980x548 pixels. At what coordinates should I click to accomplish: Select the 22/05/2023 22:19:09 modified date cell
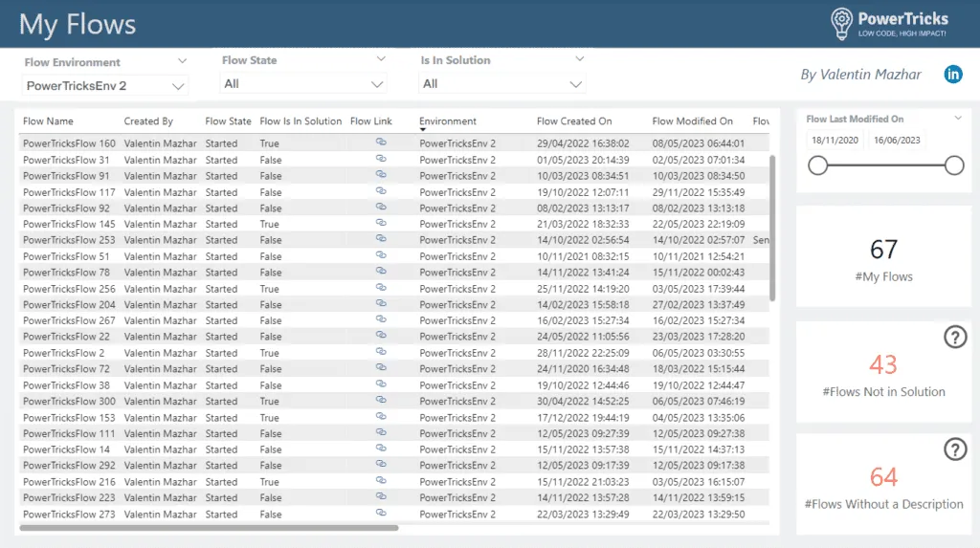pos(699,224)
